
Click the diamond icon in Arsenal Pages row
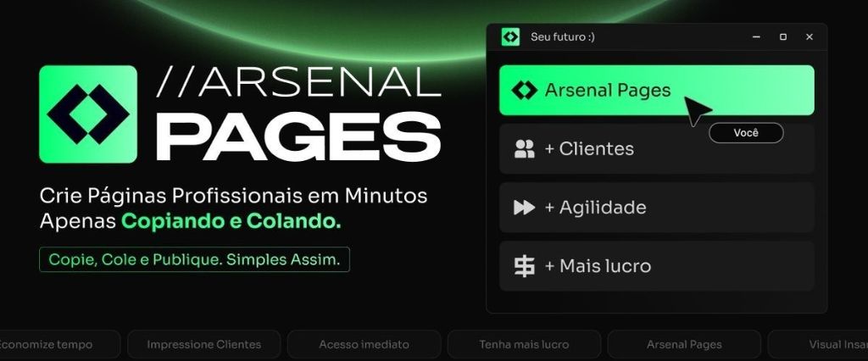point(524,90)
